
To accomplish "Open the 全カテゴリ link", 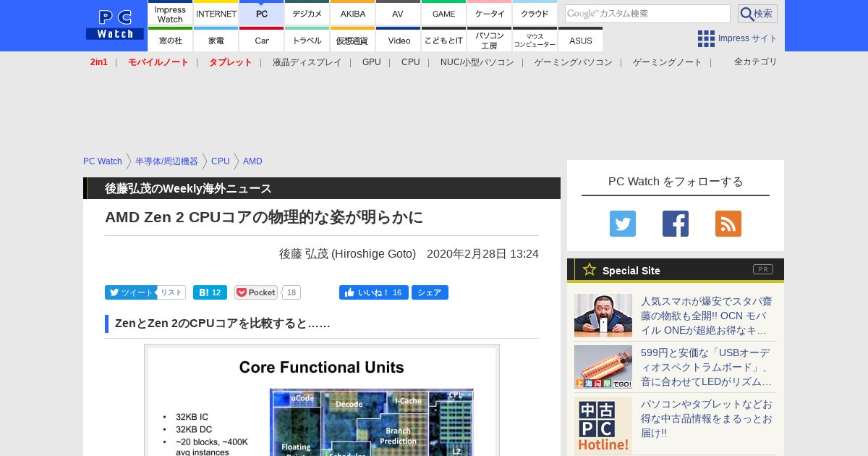I will click(756, 62).
